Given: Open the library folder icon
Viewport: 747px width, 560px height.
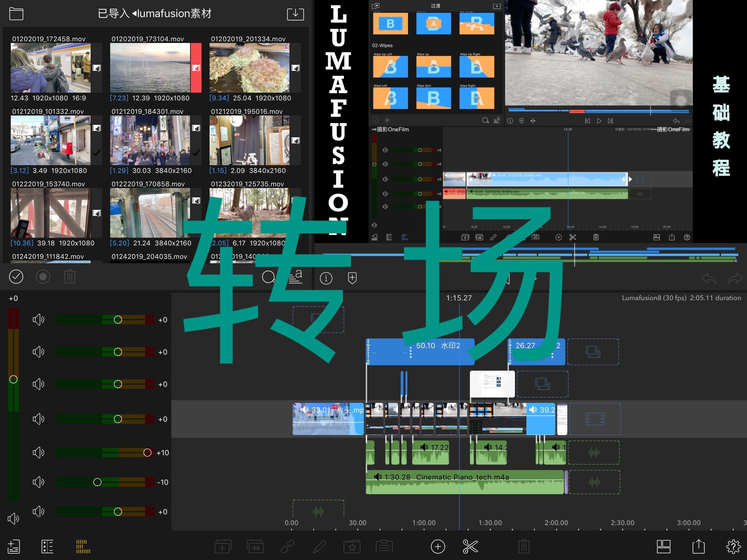Looking at the screenshot, I should (x=16, y=14).
